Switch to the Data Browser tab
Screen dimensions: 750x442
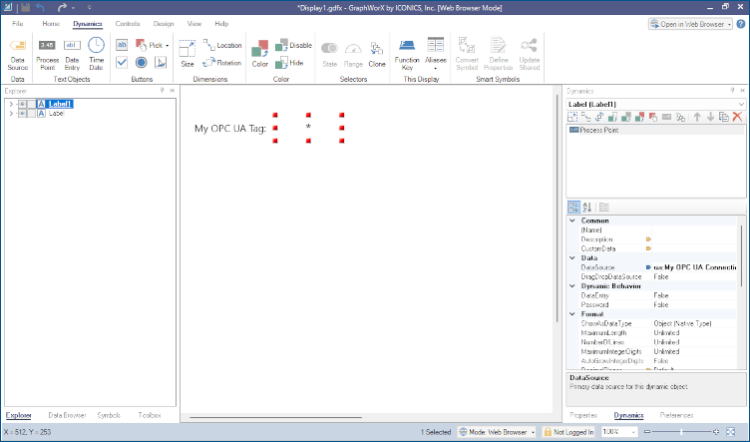[x=67, y=414]
